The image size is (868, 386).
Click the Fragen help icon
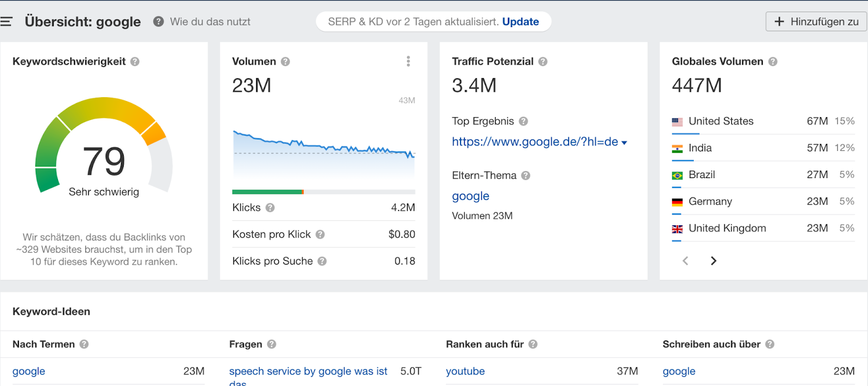272,344
